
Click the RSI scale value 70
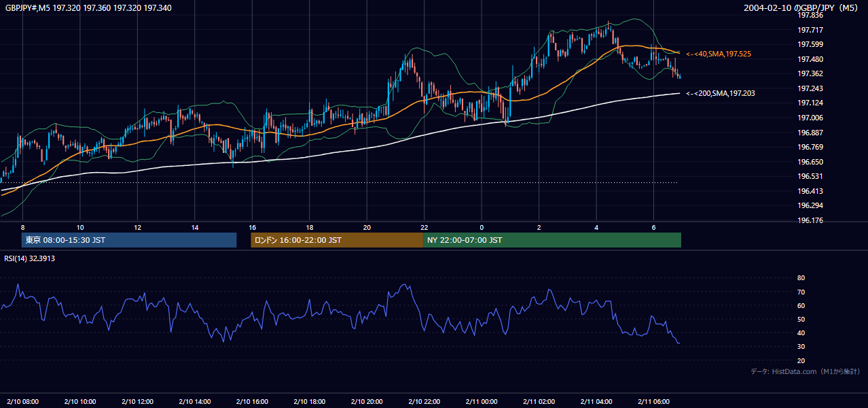click(x=801, y=292)
